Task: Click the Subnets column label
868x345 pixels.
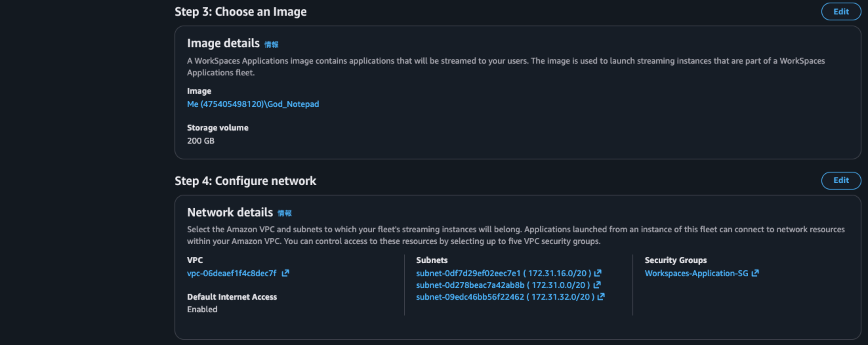Action: pyautogui.click(x=432, y=260)
